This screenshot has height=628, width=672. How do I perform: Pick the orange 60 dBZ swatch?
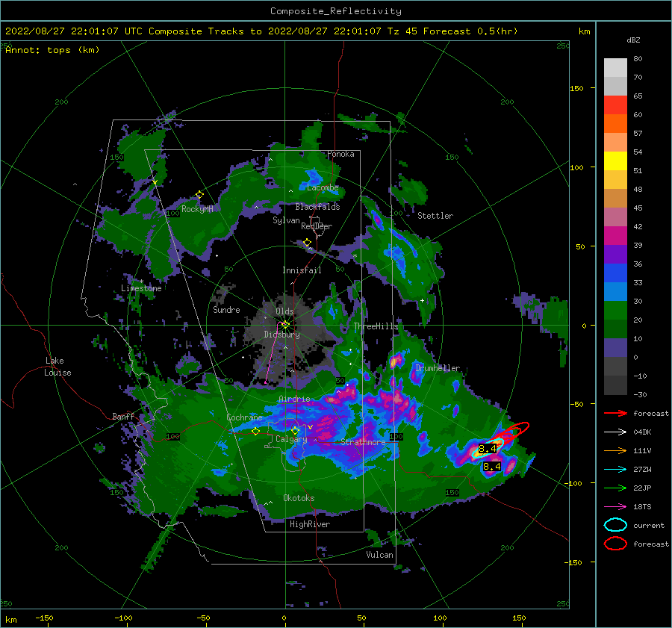coord(615,123)
